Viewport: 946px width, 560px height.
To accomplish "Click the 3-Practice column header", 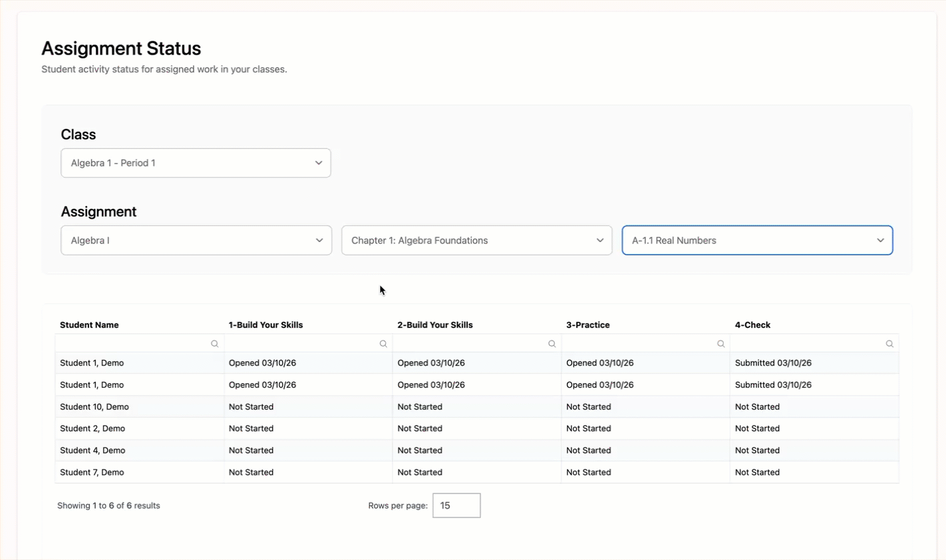I will [588, 325].
